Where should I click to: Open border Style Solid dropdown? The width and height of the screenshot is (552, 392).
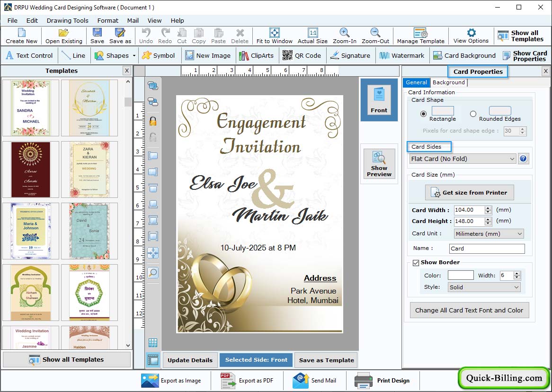click(x=484, y=287)
